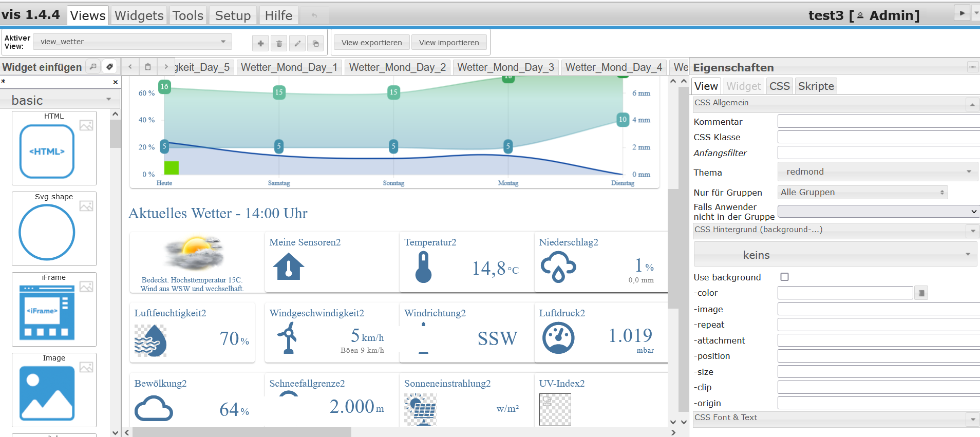Open the Thema redmond dropdown
Image resolution: width=980 pixels, height=437 pixels.
click(878, 172)
